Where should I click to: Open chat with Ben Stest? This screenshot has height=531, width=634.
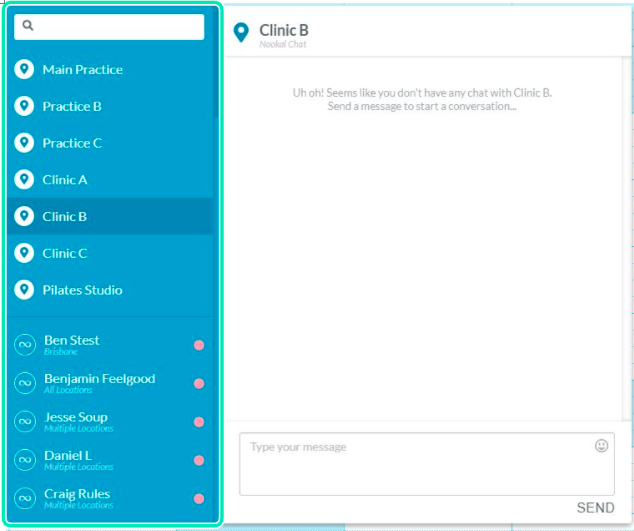coord(110,345)
